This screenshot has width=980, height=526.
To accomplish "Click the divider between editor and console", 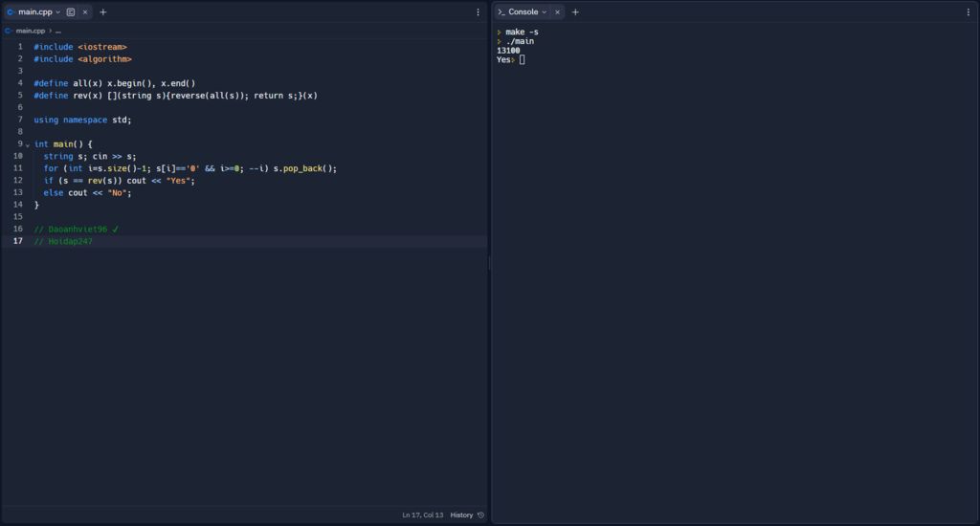I will pyautogui.click(x=490, y=263).
